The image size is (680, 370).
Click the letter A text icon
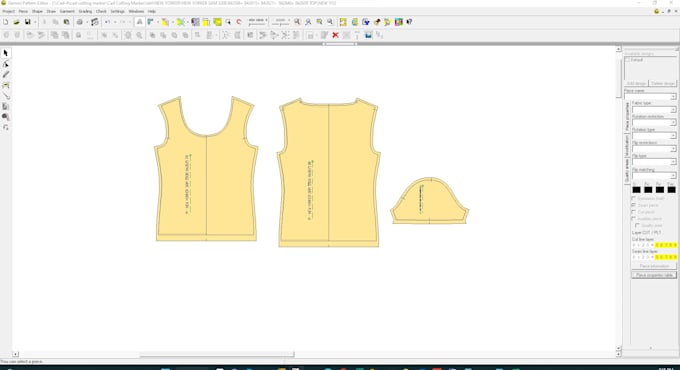click(x=140, y=22)
